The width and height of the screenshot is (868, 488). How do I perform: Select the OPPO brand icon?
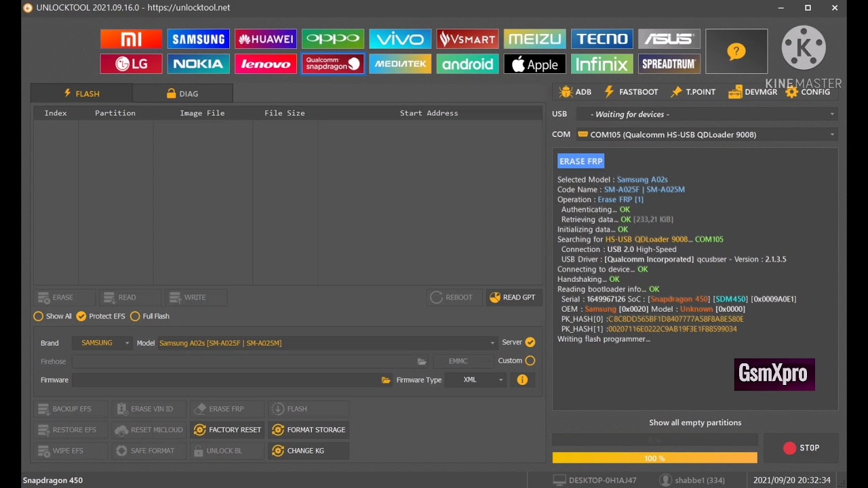pos(332,39)
